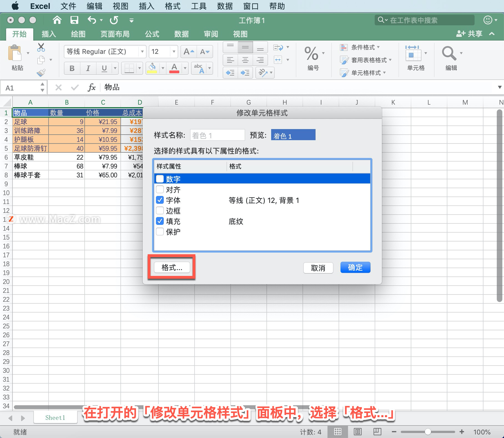Screen dimensions: 504x438
Task: Confirm with the 确定 button
Action: 355,267
